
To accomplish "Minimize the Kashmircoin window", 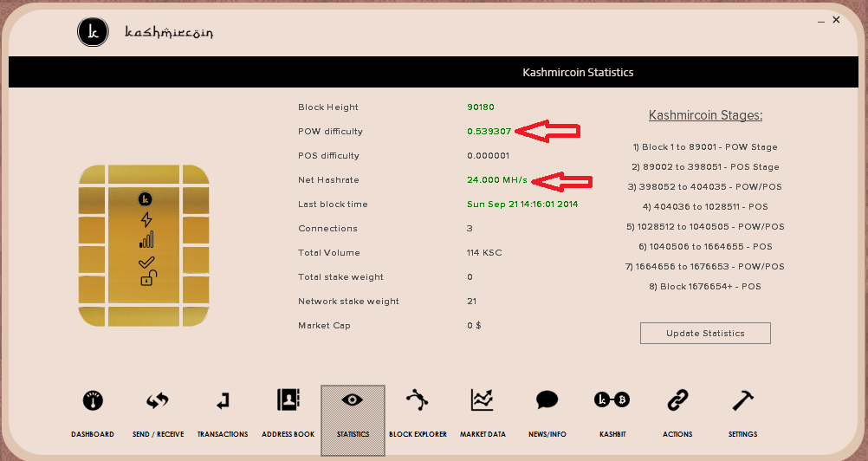I will (821, 21).
